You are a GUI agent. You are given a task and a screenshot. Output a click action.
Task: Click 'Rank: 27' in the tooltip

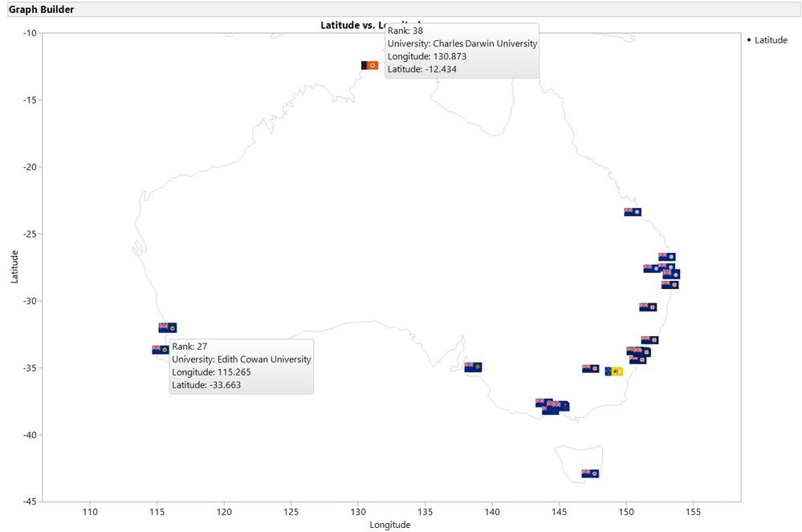[189, 347]
